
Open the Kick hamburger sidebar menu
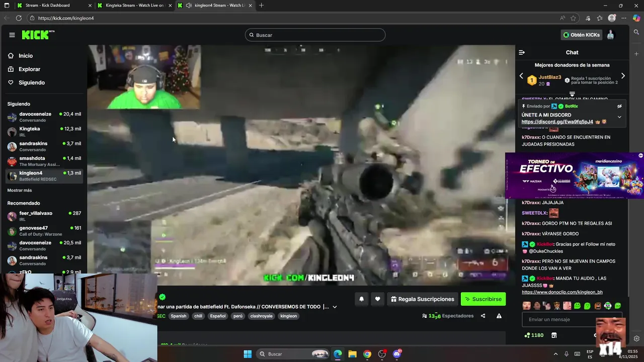pyautogui.click(x=12, y=35)
